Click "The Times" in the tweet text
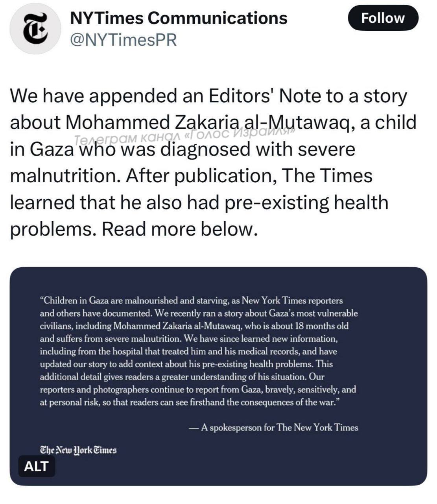 327,176
